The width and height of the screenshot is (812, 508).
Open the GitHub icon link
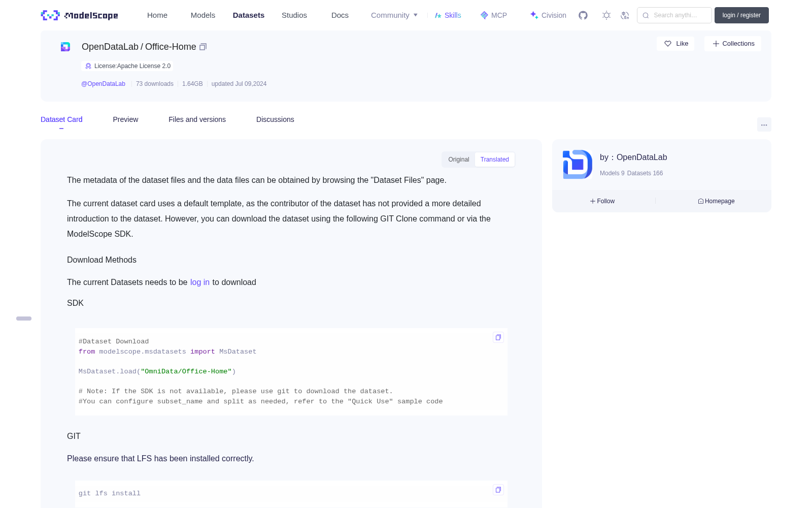583,15
